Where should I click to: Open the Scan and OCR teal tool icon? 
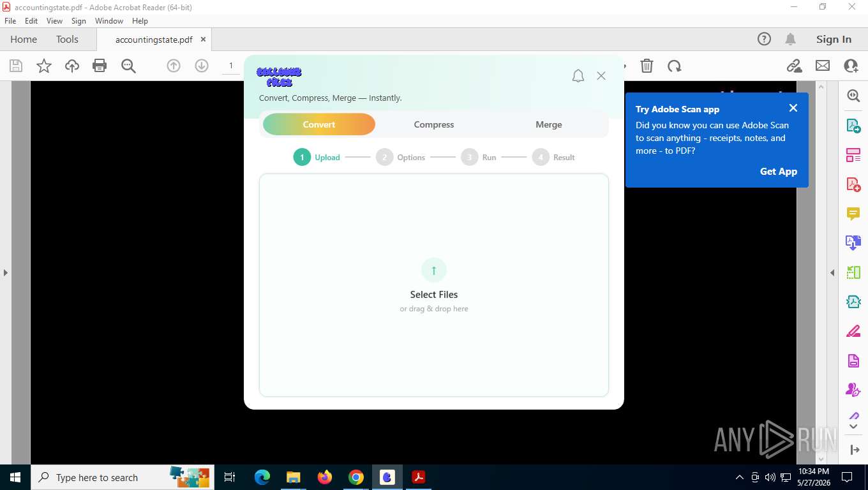click(x=853, y=302)
